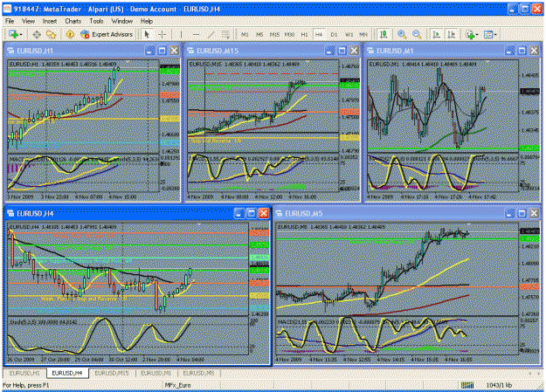The height and width of the screenshot is (392, 546).
Task: Expand the Templates dropdown arrow
Action: tap(495, 34)
